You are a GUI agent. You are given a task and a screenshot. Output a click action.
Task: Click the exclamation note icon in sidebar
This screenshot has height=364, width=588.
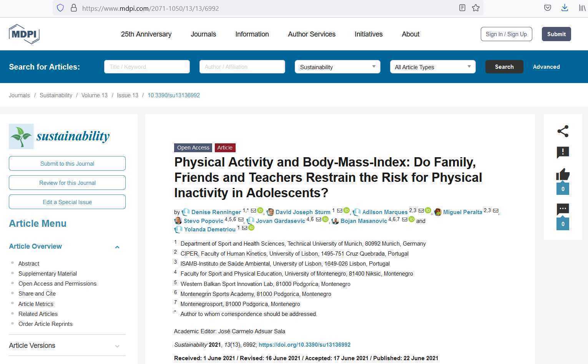pyautogui.click(x=563, y=152)
